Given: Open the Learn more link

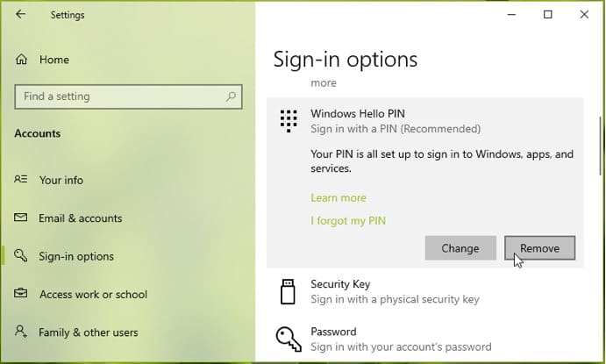Looking at the screenshot, I should [x=339, y=198].
